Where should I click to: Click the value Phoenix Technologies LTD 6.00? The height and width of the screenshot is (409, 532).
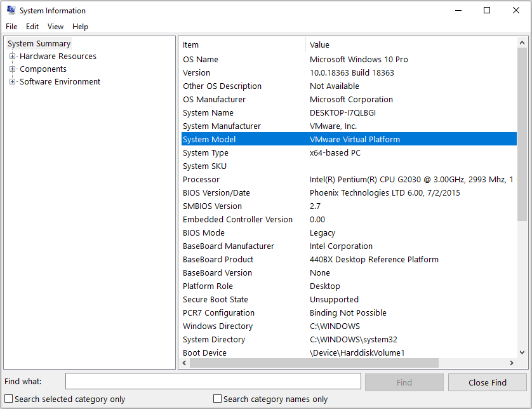click(366, 193)
